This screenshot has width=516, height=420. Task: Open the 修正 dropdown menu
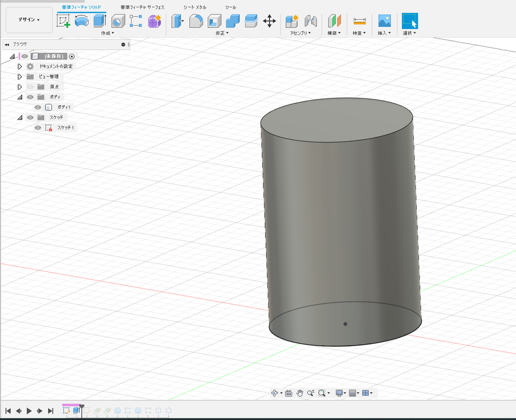[x=222, y=33]
